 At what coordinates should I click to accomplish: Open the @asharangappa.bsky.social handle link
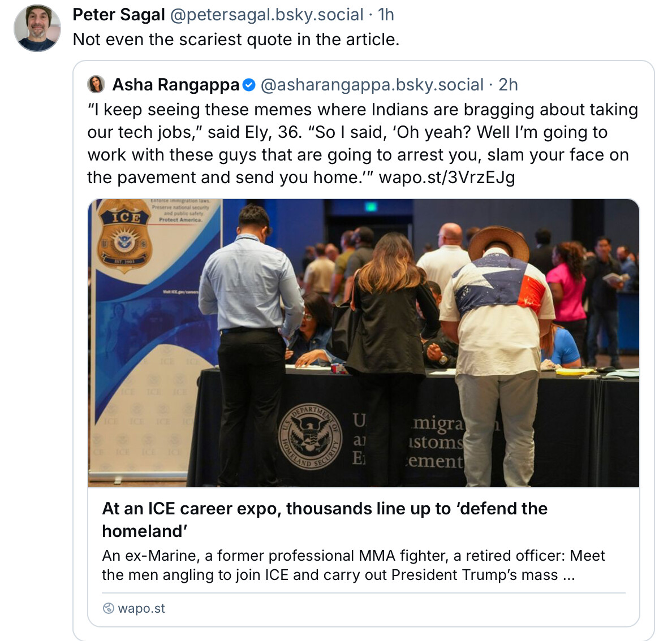372,85
